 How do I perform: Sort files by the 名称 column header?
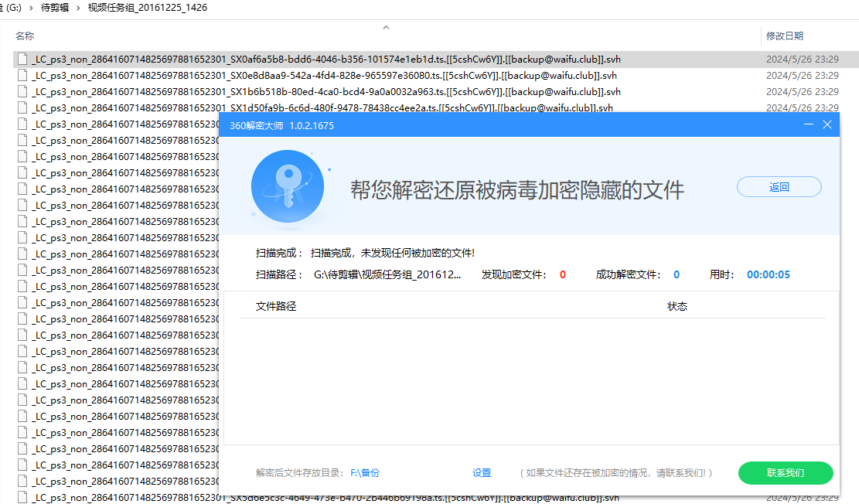(x=26, y=36)
